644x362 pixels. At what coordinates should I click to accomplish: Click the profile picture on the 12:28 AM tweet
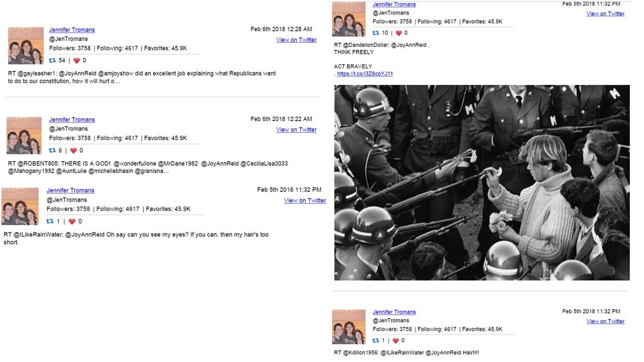(x=26, y=46)
